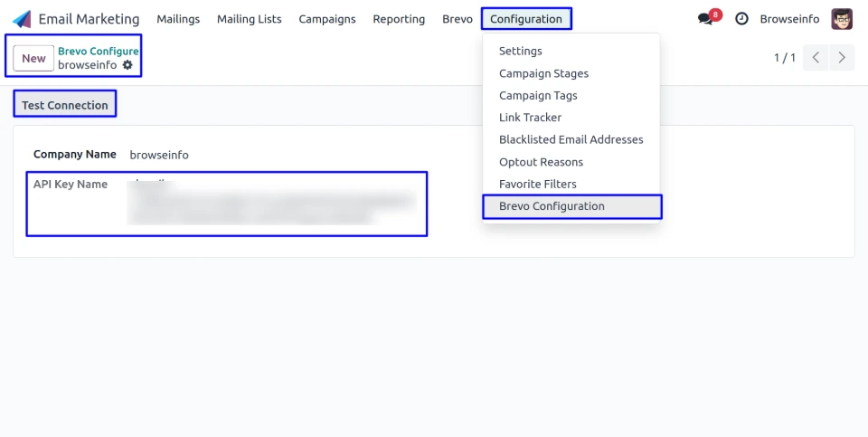Go to previous record with left chevron

tap(816, 58)
